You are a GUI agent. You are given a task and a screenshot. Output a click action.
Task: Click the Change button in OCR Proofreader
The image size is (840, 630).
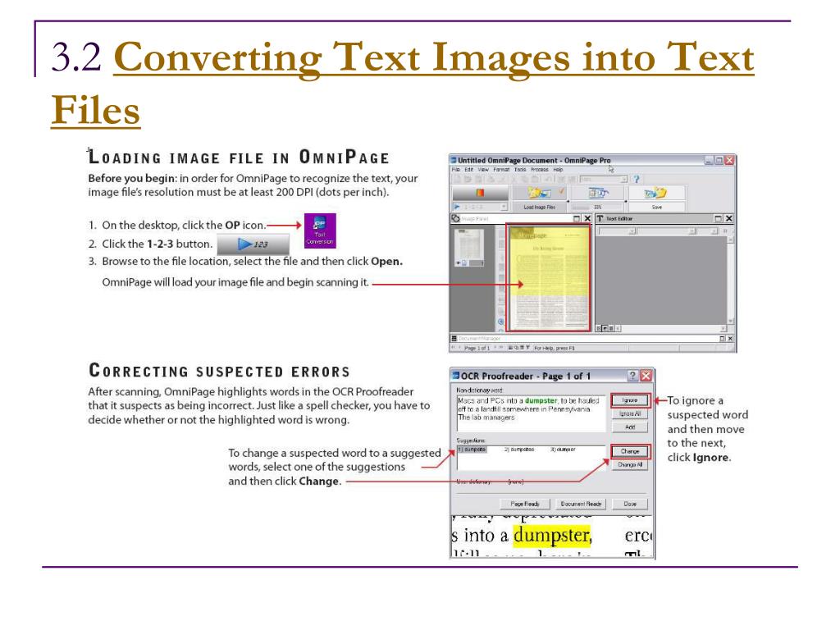tap(630, 452)
